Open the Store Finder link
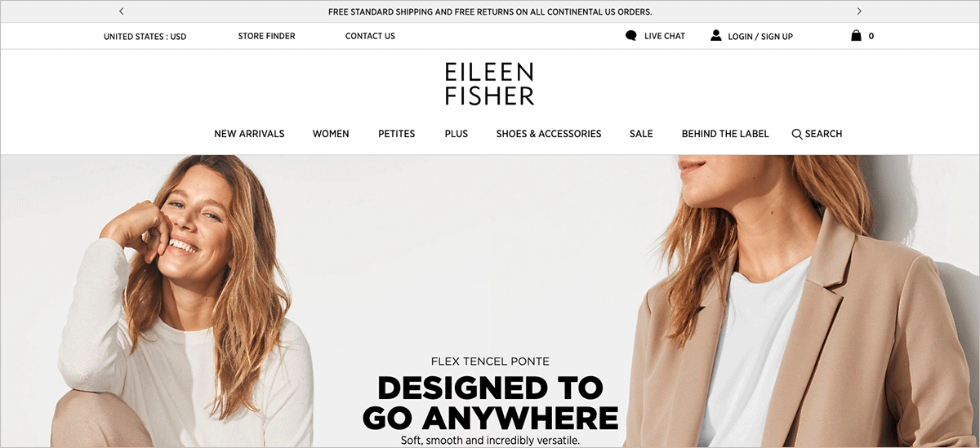980x448 pixels. pos(266,36)
